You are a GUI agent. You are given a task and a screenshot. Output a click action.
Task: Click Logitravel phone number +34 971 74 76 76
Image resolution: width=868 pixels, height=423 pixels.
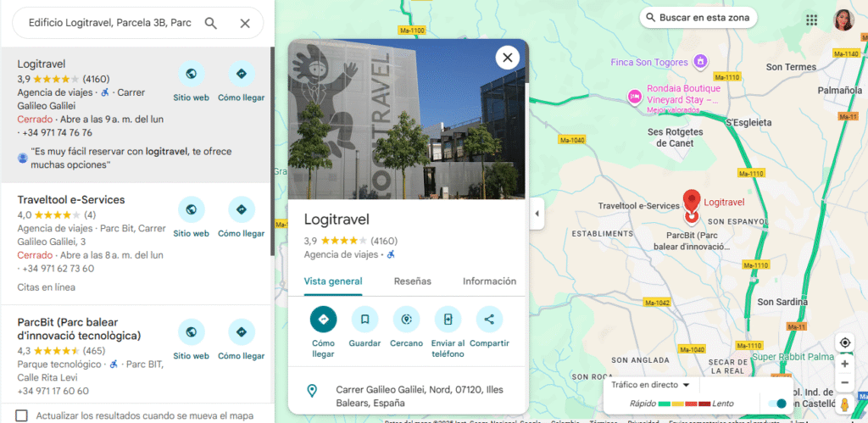click(x=57, y=133)
